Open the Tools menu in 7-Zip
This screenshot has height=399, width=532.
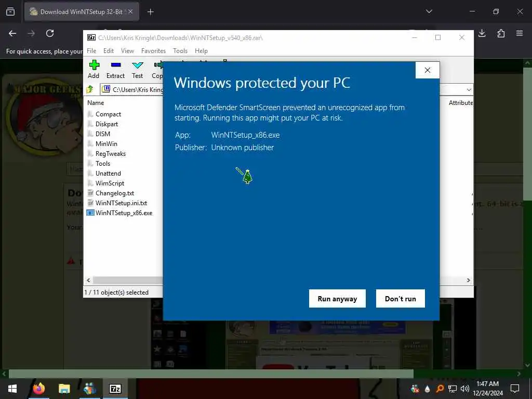click(180, 51)
